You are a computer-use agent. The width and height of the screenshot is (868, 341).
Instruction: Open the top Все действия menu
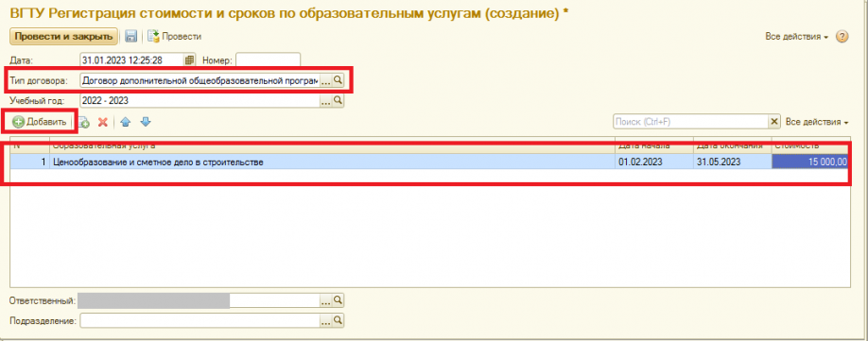796,37
